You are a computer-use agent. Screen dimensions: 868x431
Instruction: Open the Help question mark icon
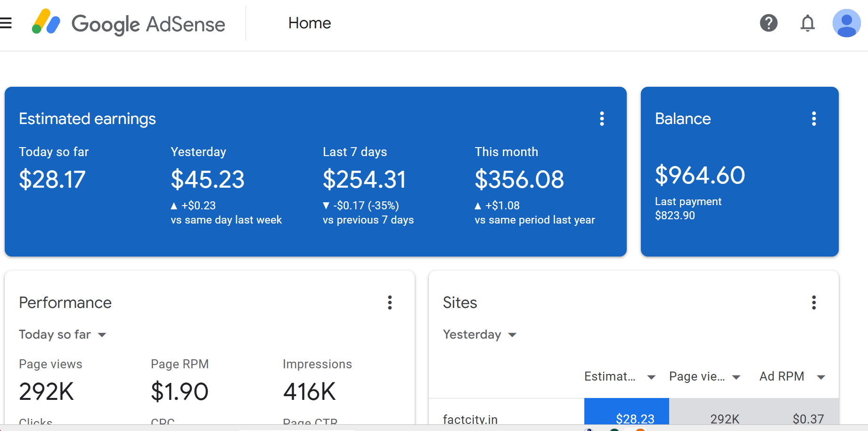[768, 23]
